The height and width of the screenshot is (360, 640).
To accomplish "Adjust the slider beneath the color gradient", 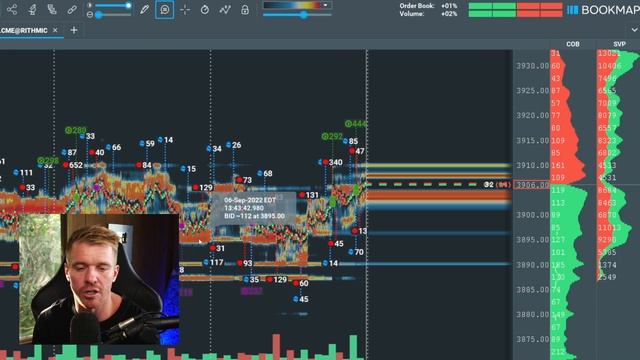I will click(297, 15).
